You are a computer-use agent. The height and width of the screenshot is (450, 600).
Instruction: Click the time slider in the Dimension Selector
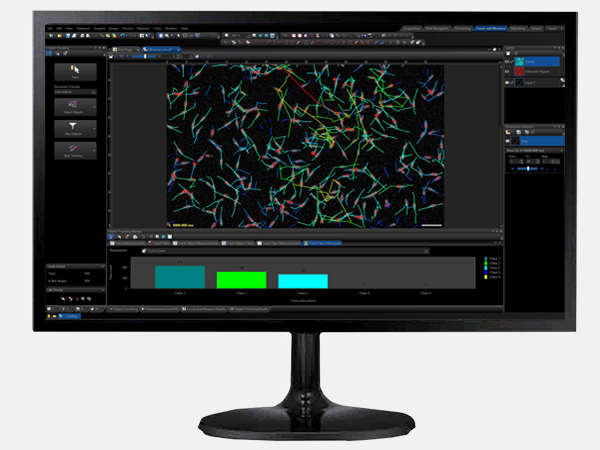pyautogui.click(x=528, y=169)
